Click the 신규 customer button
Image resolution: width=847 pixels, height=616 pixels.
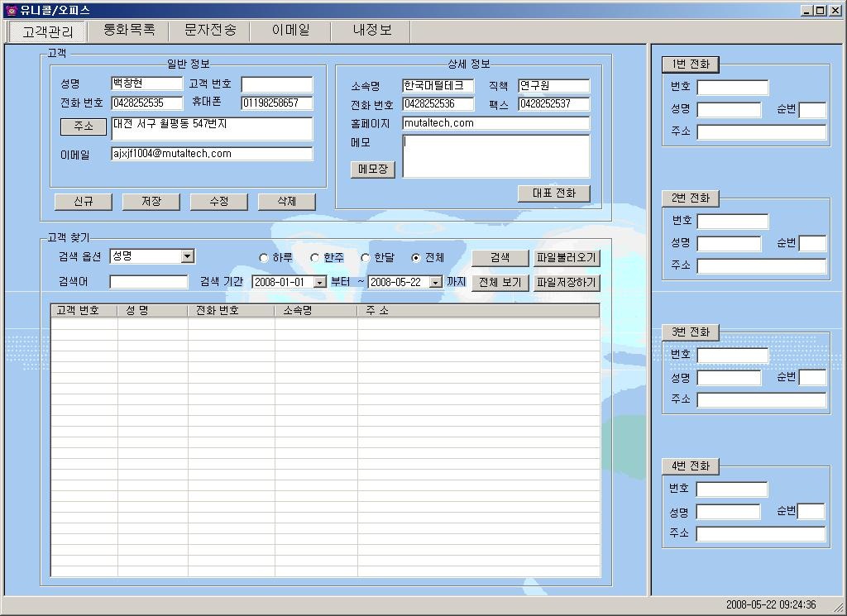[83, 202]
